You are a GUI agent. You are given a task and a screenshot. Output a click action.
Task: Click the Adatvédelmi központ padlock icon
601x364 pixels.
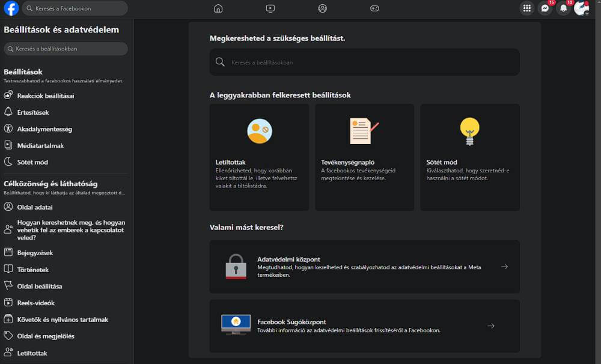[x=236, y=266]
